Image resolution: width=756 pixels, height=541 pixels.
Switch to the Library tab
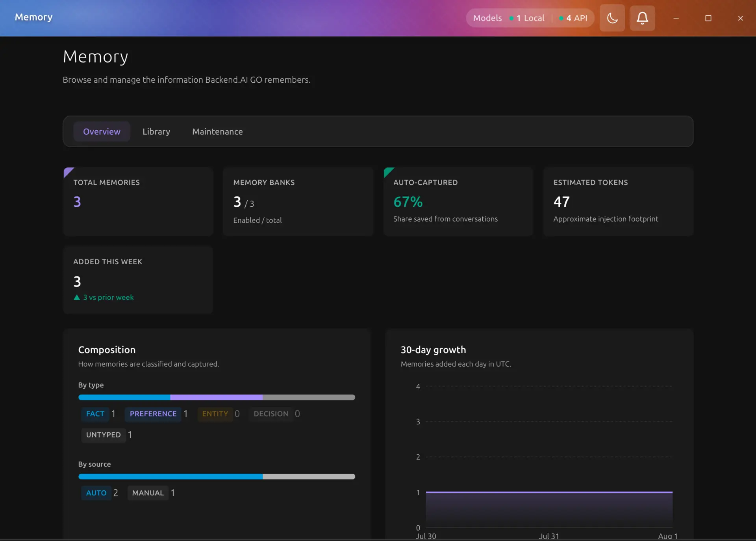[x=156, y=132]
